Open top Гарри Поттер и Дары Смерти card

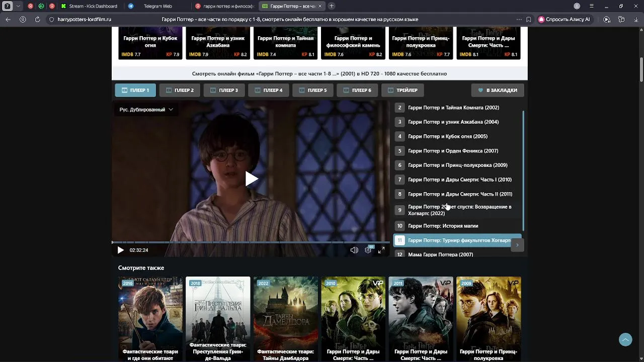tap(489, 43)
